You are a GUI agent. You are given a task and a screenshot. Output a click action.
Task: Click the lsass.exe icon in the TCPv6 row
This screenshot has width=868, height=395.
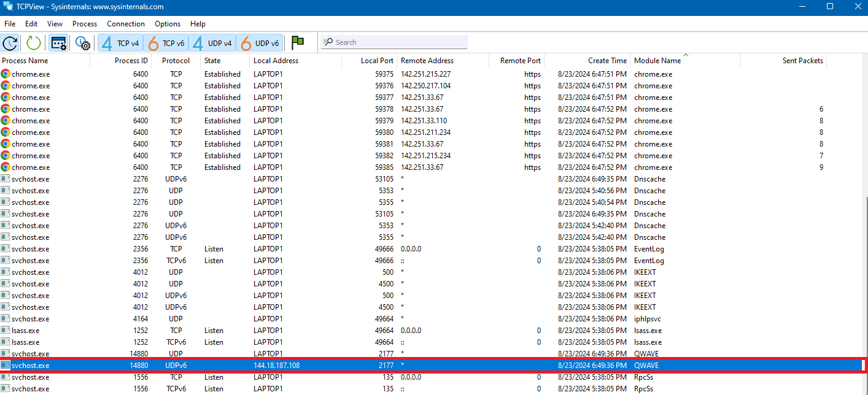pos(6,342)
